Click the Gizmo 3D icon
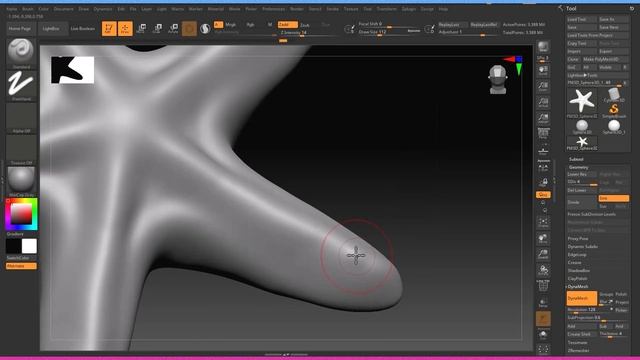 point(189,28)
